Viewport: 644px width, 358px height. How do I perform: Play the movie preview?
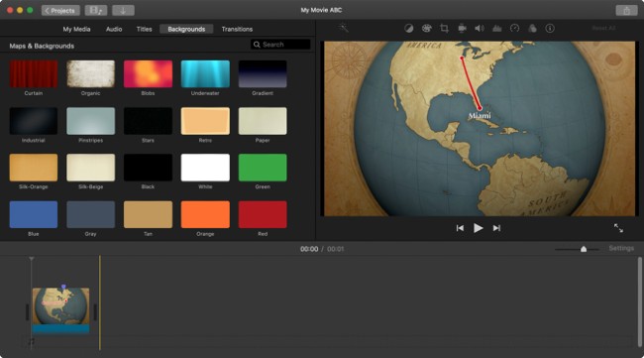point(479,228)
